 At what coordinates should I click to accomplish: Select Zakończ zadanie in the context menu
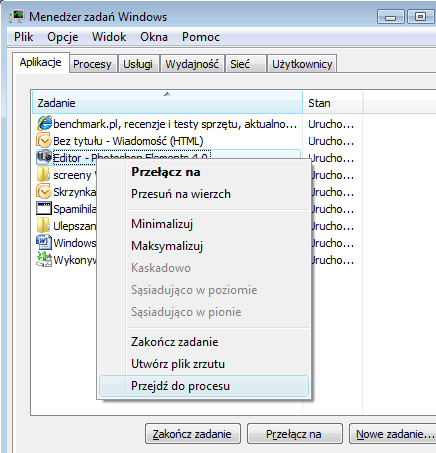(175, 342)
